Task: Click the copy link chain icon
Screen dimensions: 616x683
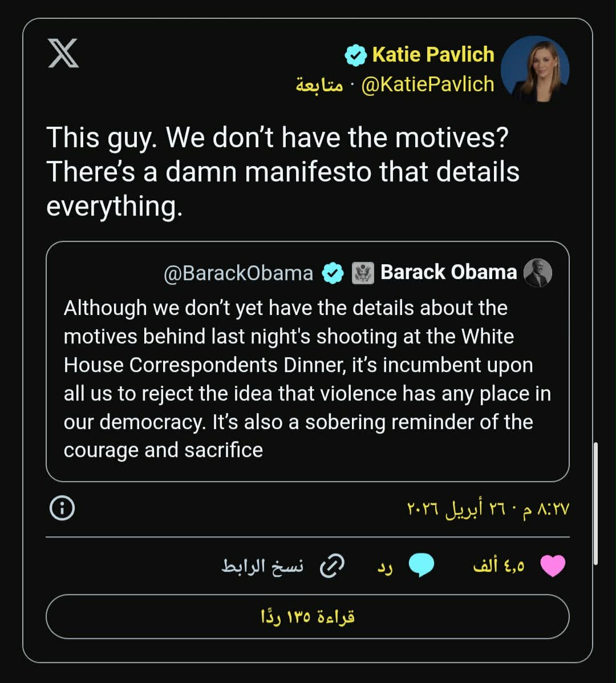Action: [332, 566]
